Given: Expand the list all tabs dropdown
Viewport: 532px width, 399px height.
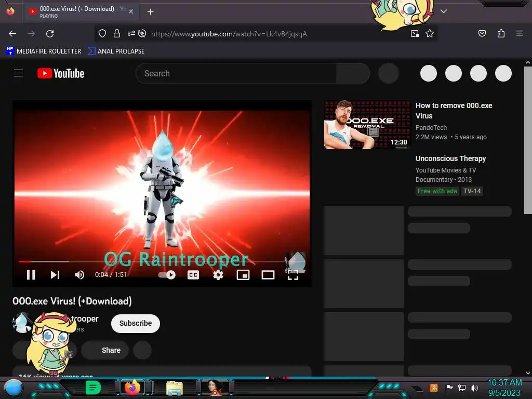Looking at the screenshot, I should click(x=444, y=11).
